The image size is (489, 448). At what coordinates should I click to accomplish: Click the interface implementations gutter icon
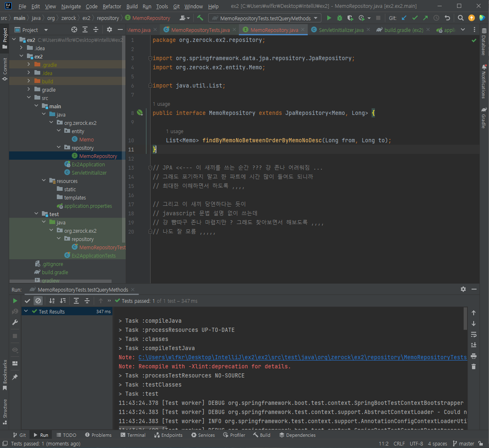(x=140, y=113)
